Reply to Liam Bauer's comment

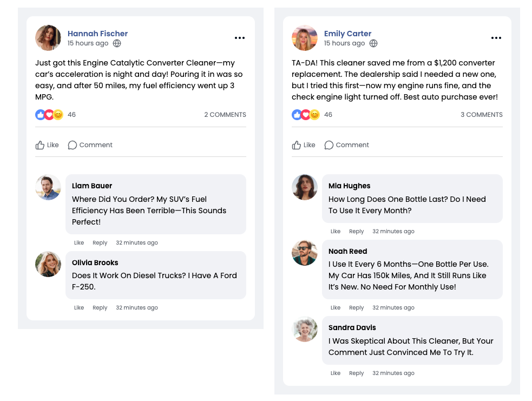(x=100, y=243)
